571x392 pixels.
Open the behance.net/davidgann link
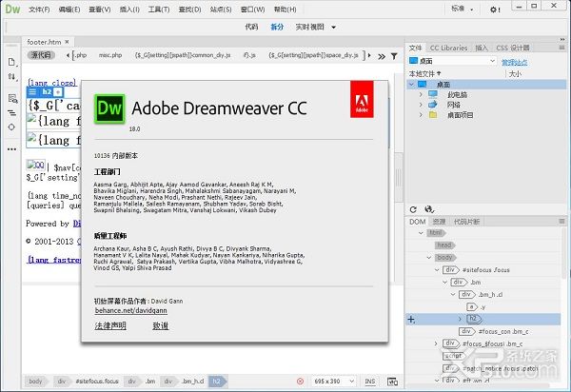[130, 310]
